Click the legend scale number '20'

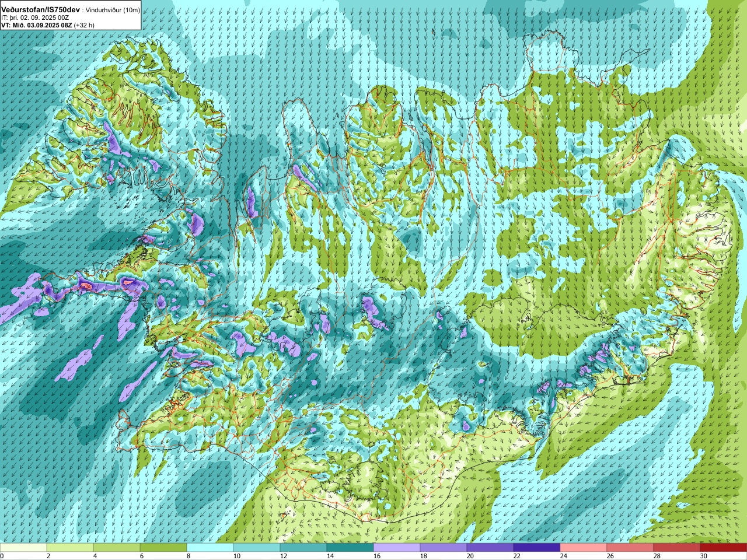coord(470,556)
